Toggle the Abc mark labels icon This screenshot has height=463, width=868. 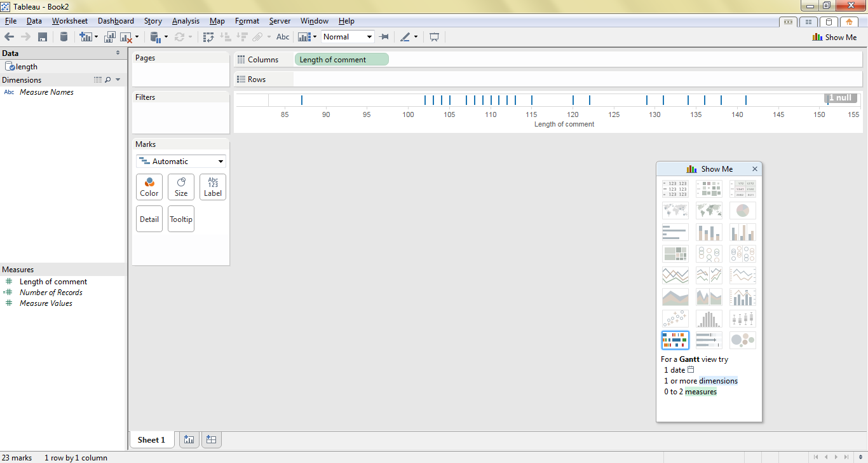tap(283, 37)
